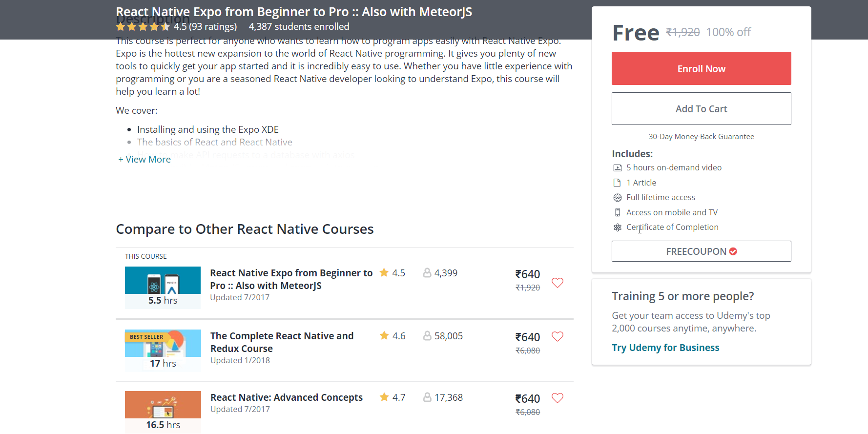Open React Native: Advanced Concepts title link
868x434 pixels.
pyautogui.click(x=286, y=397)
